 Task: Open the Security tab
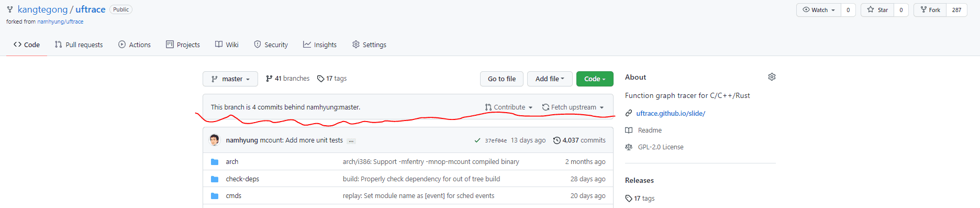pos(271,45)
